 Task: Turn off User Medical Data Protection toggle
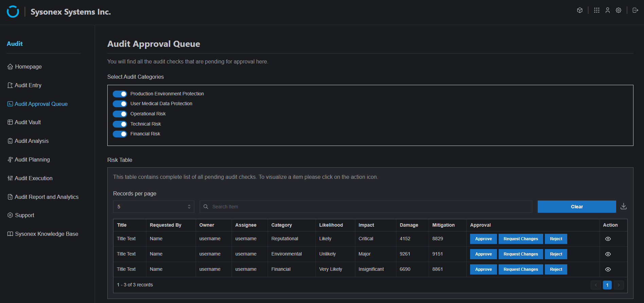[120, 104]
